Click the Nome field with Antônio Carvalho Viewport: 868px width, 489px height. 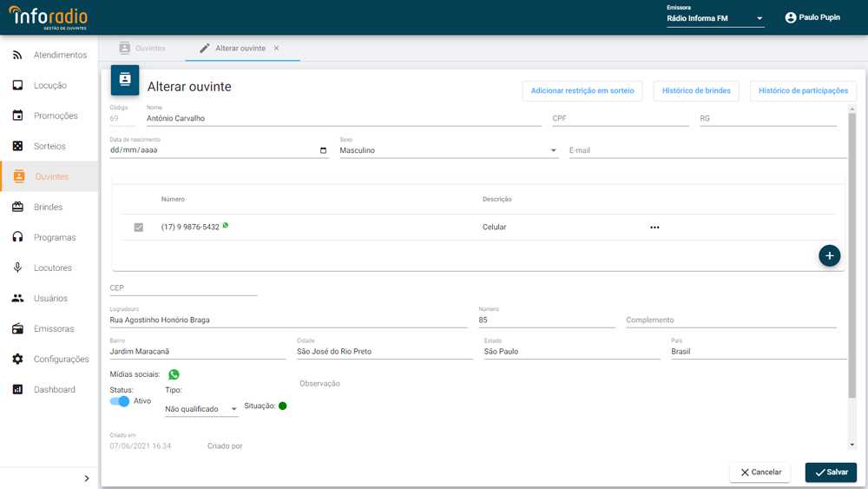[344, 118]
